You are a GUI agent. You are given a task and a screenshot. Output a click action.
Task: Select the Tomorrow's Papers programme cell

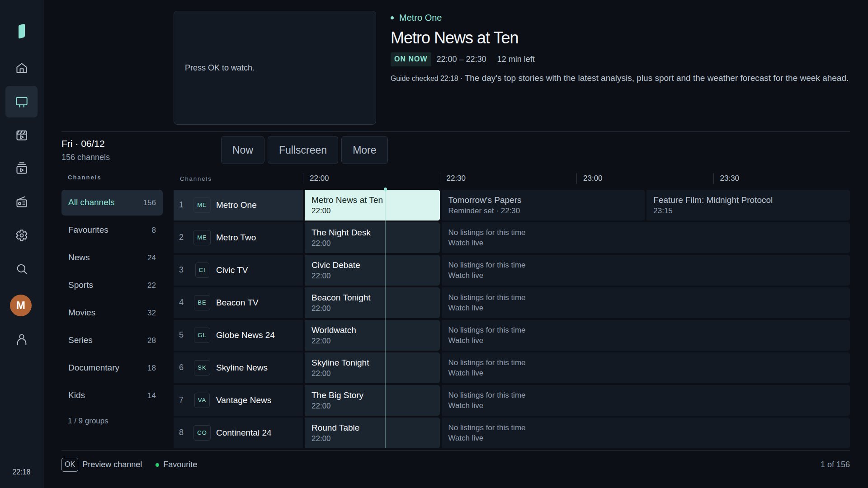[543, 205]
